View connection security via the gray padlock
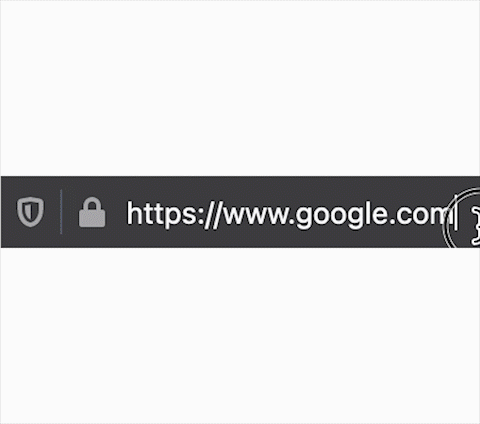Image resolution: width=480 pixels, height=424 pixels. (92, 212)
